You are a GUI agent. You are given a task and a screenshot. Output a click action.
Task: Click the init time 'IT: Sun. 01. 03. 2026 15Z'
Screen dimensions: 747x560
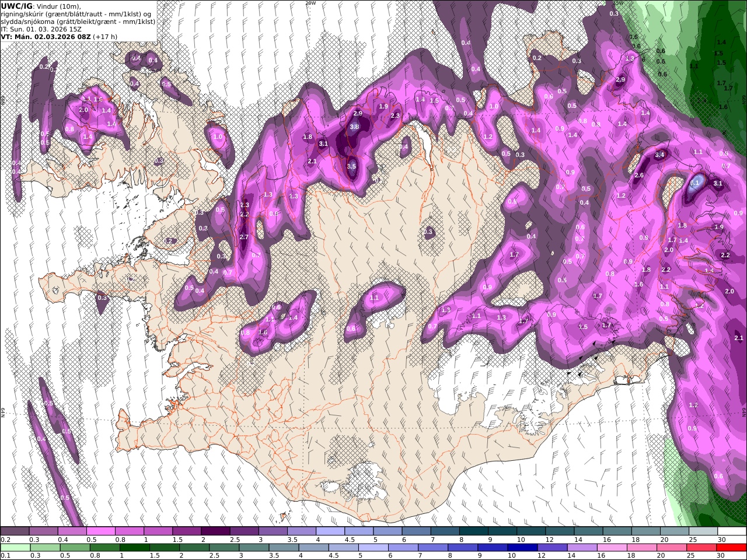(x=40, y=29)
